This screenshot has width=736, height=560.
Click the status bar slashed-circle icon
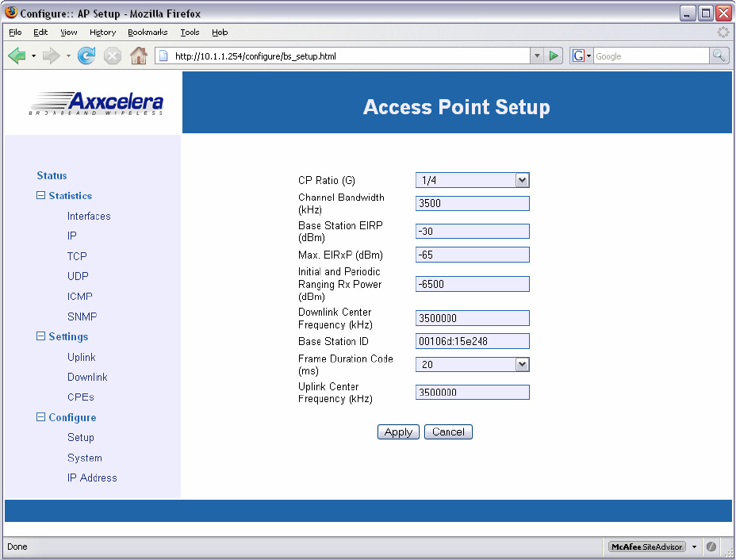coord(711,547)
